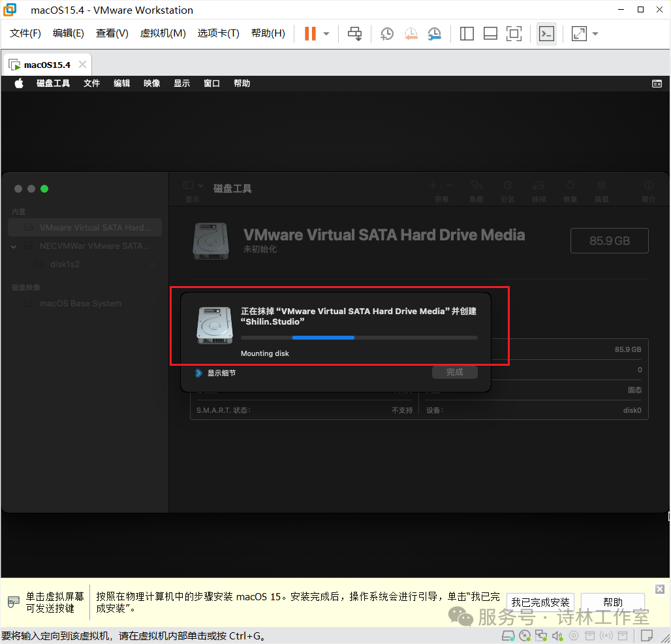
Task: Open the macOS 文件 menu
Action: pyautogui.click(x=91, y=84)
